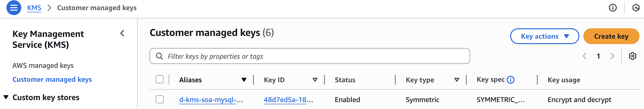Click the Key spec info icon
This screenshot has width=644, height=109.
[x=511, y=80]
